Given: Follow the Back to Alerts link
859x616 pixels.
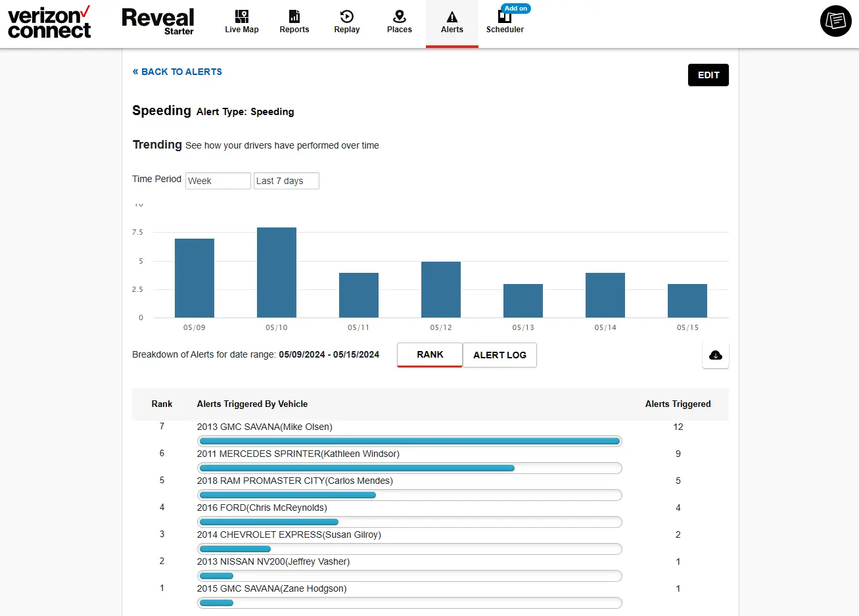Looking at the screenshot, I should point(177,72).
